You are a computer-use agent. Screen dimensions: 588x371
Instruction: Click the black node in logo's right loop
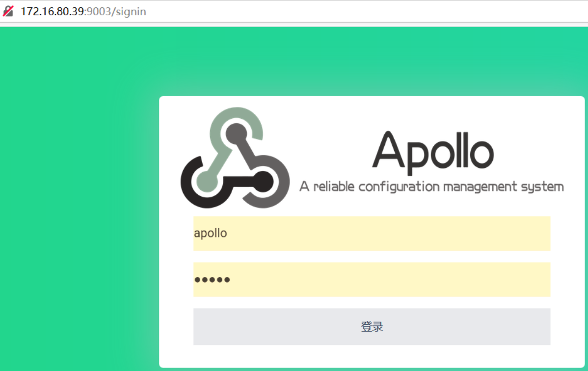pyautogui.click(x=263, y=181)
